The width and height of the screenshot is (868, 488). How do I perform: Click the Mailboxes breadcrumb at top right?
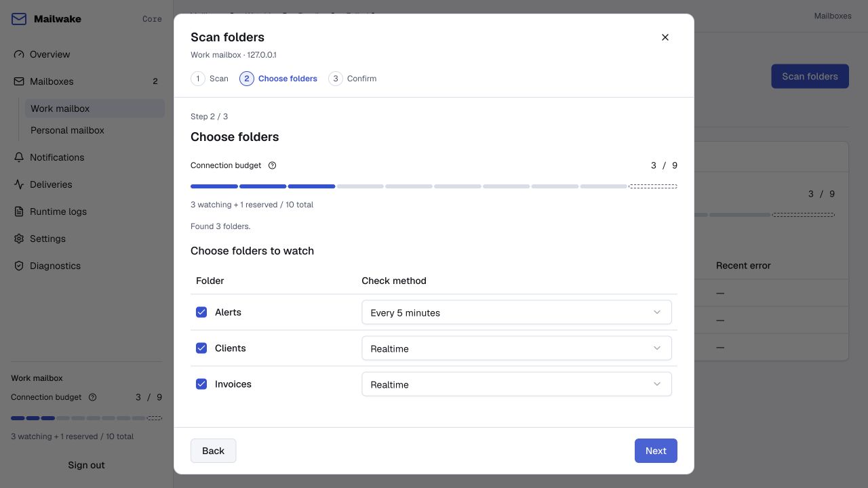[833, 16]
